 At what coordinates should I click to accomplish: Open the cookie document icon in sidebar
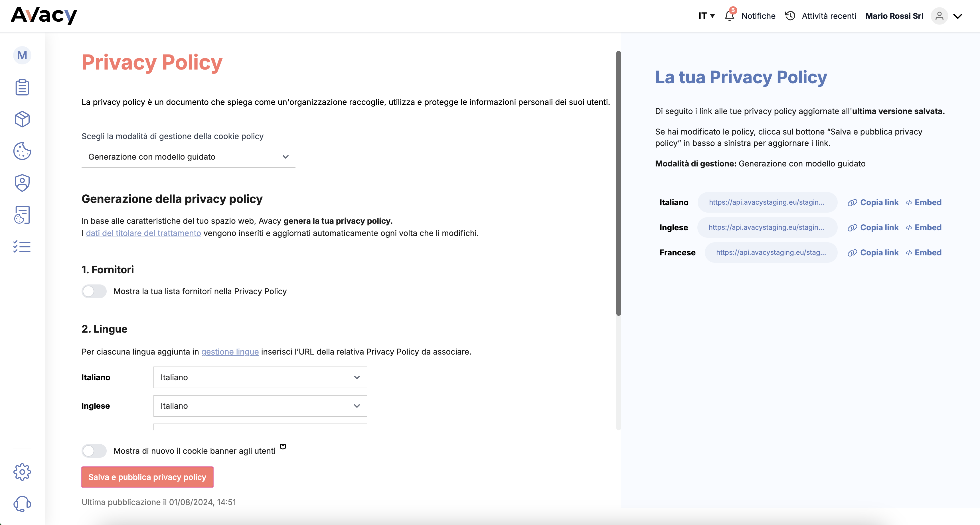[22, 215]
